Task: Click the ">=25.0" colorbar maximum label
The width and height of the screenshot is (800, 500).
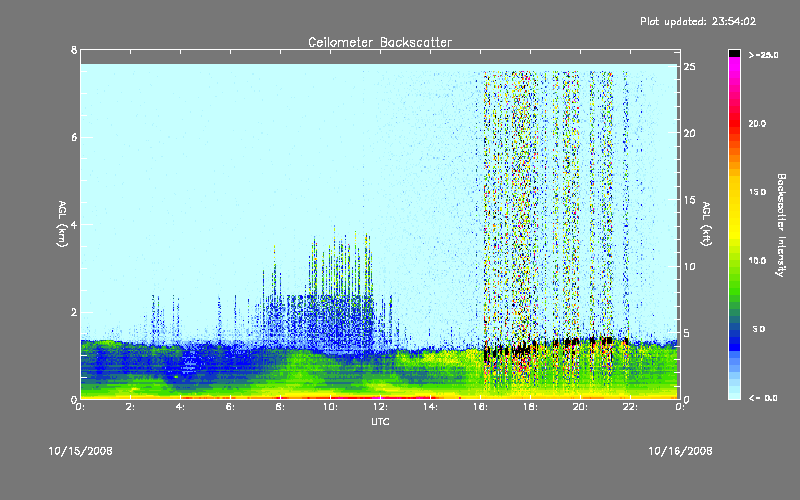Action: [763, 55]
